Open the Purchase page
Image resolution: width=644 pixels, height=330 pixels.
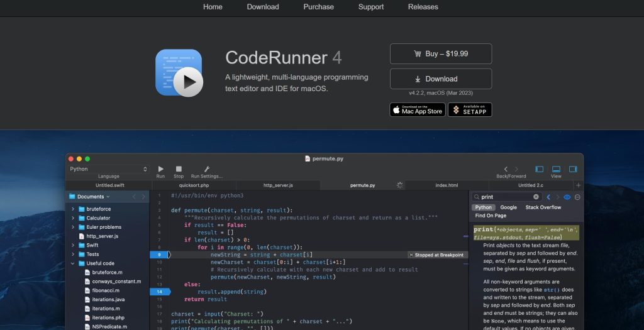318,7
